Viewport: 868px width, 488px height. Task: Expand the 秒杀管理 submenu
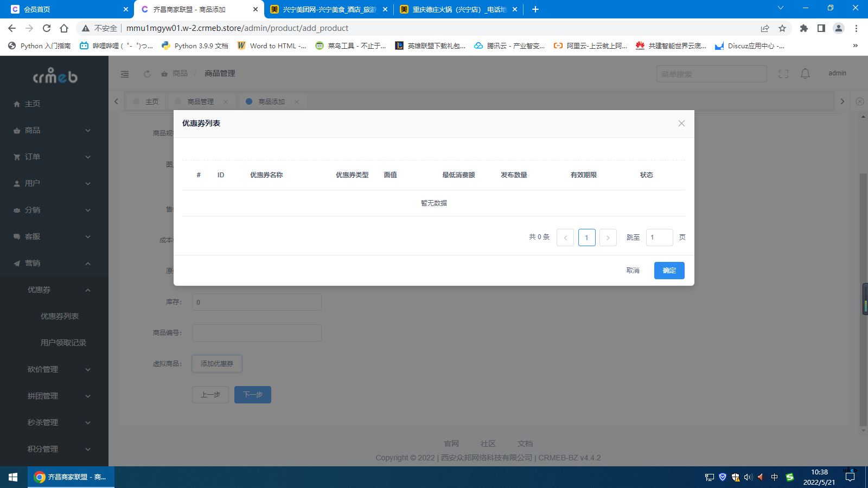tap(54, 422)
